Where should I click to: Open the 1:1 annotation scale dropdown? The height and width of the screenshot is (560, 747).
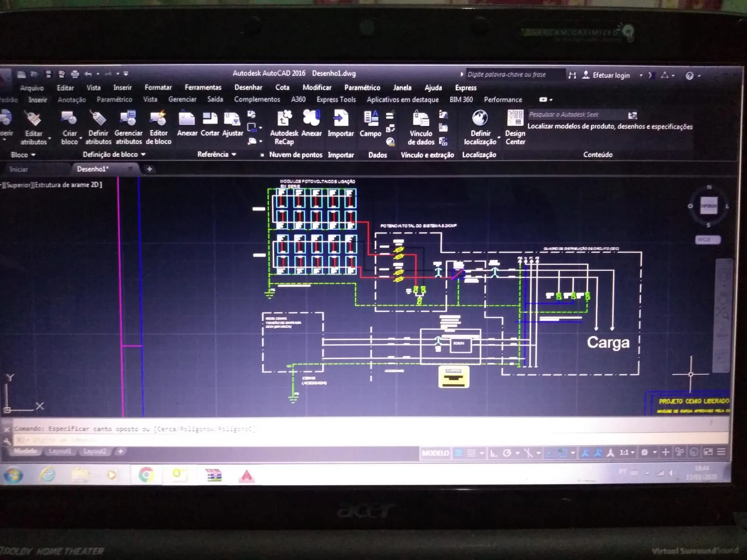(627, 452)
